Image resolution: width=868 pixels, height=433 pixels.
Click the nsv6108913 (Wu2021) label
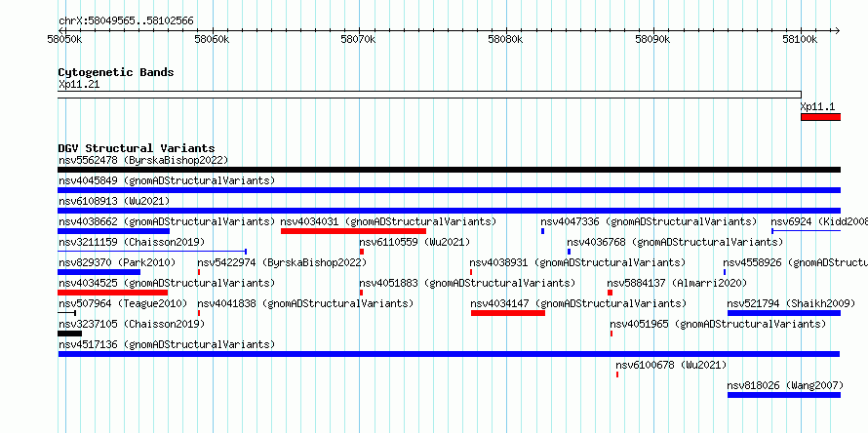[114, 202]
